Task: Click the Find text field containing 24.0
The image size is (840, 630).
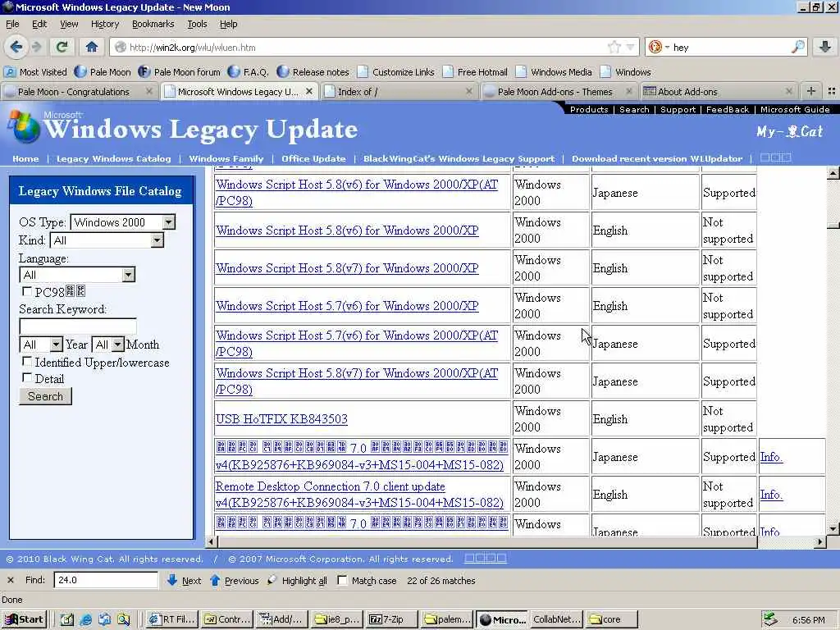Action: pyautogui.click(x=106, y=580)
